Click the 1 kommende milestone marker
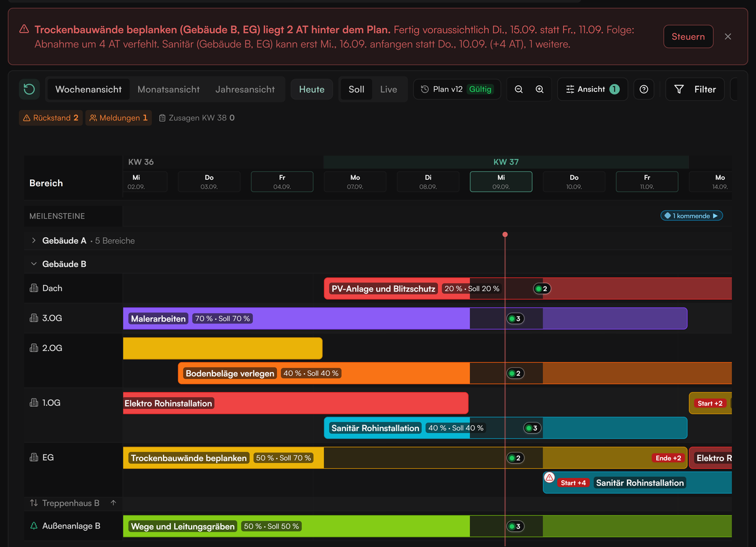 tap(691, 216)
